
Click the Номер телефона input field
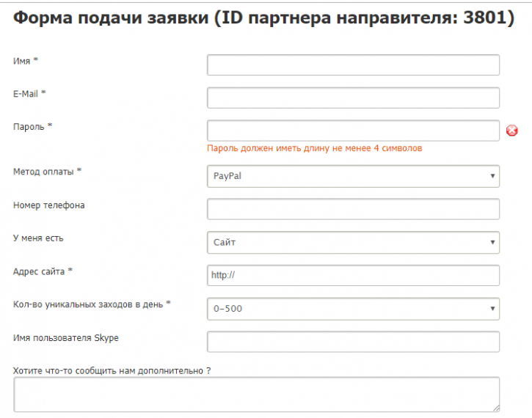353,209
